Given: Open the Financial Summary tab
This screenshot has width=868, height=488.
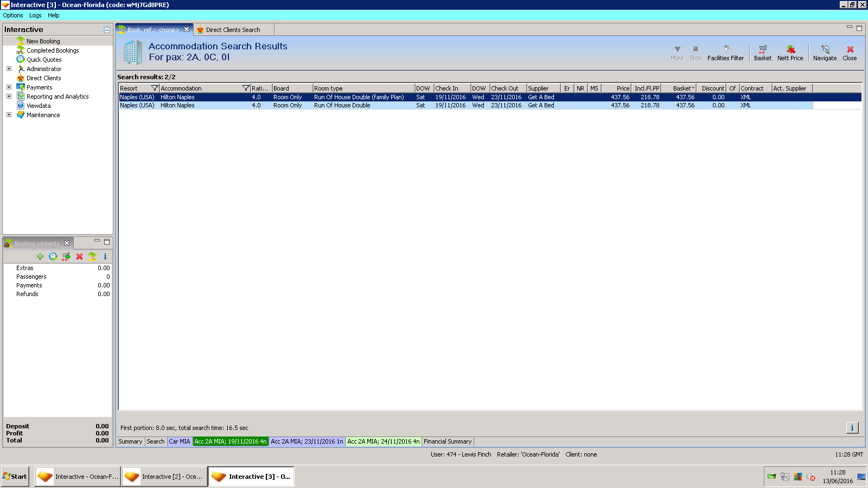Looking at the screenshot, I should [x=448, y=441].
